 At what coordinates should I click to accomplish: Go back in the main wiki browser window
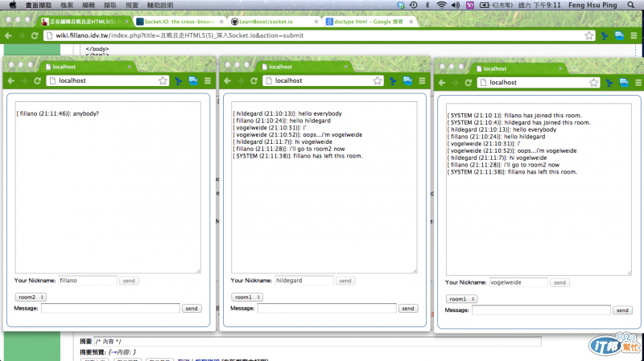coord(8,35)
